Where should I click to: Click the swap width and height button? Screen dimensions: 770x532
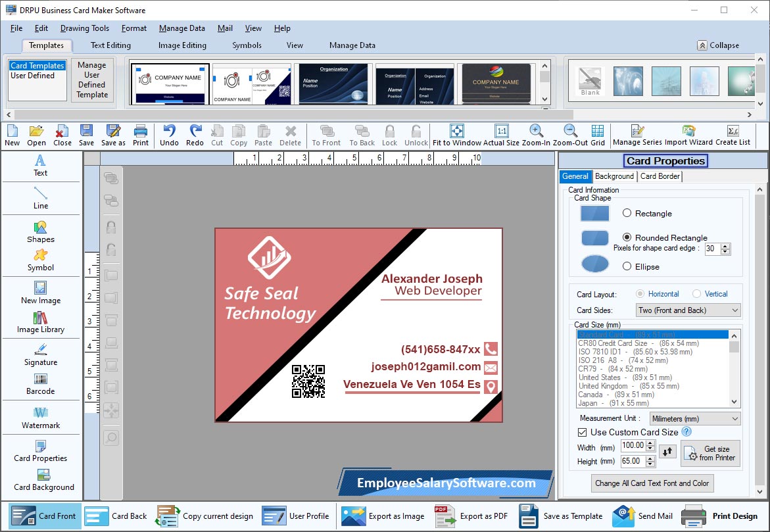pyautogui.click(x=667, y=451)
